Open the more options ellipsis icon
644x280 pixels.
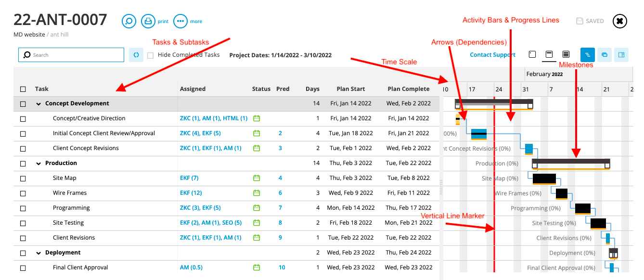click(x=180, y=21)
